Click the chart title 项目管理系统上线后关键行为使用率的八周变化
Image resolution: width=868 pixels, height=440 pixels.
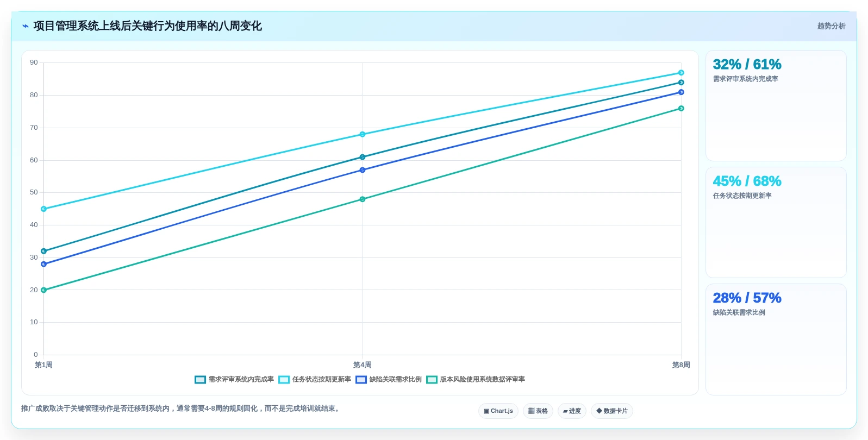[x=148, y=26]
